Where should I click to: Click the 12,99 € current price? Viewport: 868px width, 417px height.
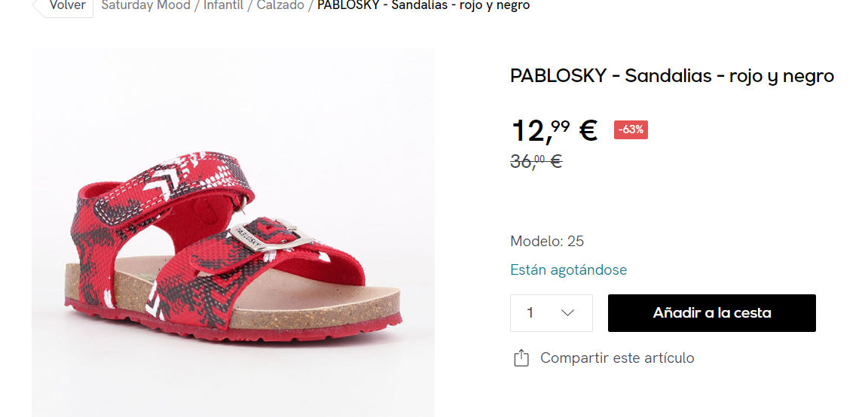pyautogui.click(x=554, y=130)
